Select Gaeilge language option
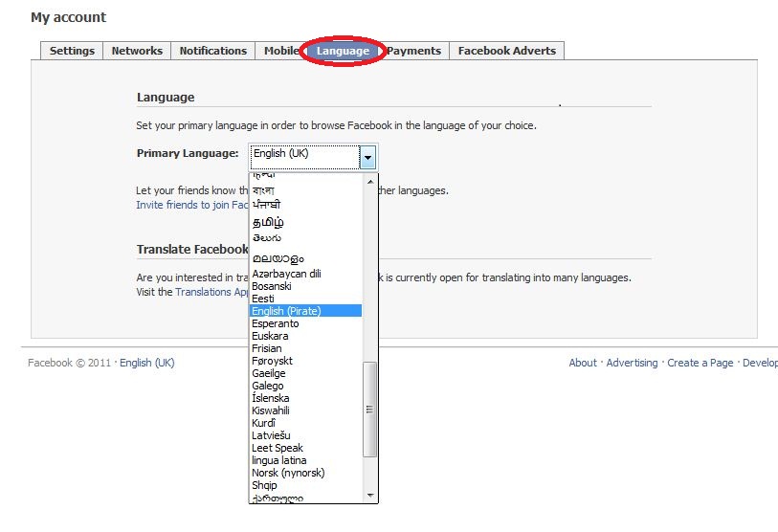Image resolution: width=778 pixels, height=532 pixels. tap(305, 373)
